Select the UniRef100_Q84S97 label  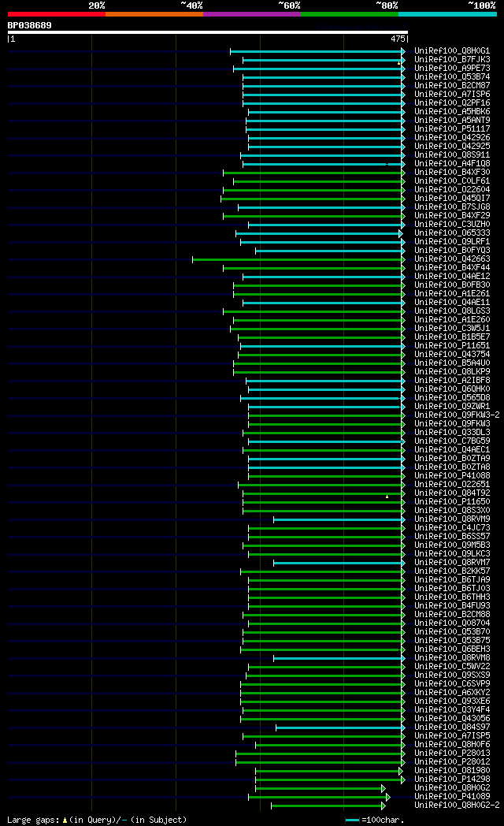452,727
